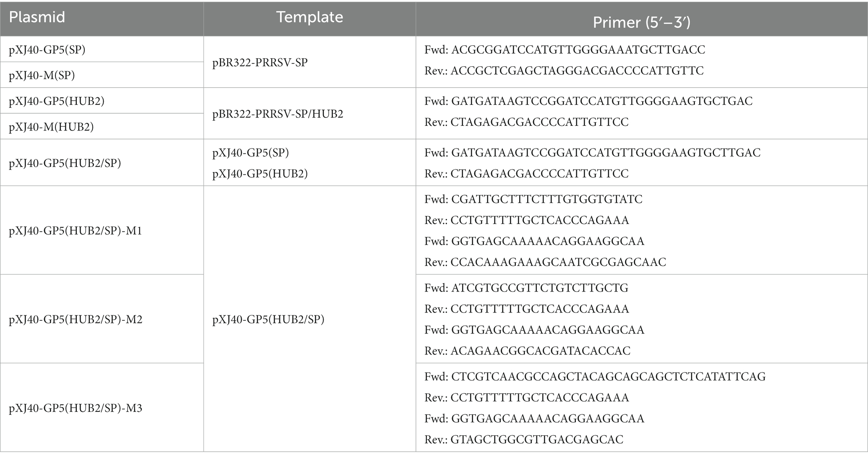Select the pXJ40-GP5(SP) plasmid cell
Viewport: 868px width, 458px height.
tap(47, 50)
